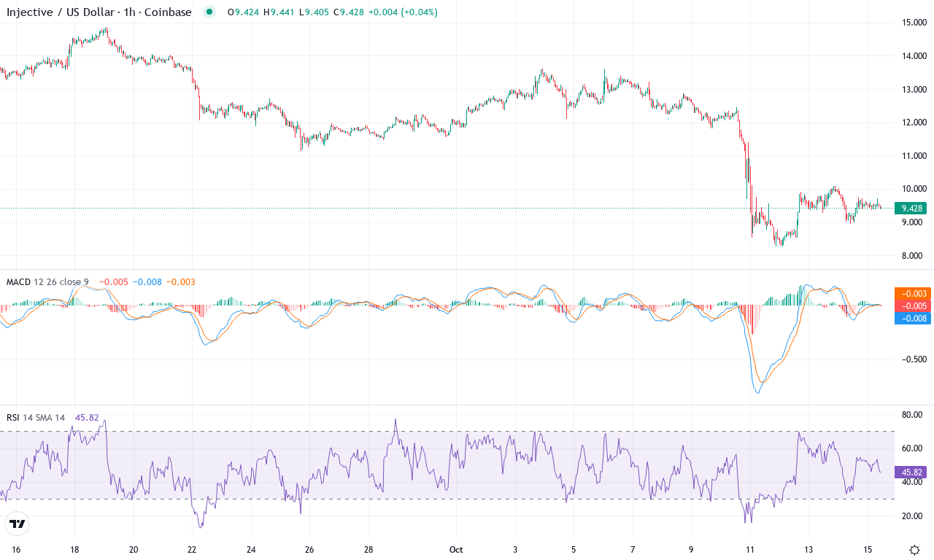Open the Coinbase exchange selector
Screen dimensions: 934x560
point(166,12)
